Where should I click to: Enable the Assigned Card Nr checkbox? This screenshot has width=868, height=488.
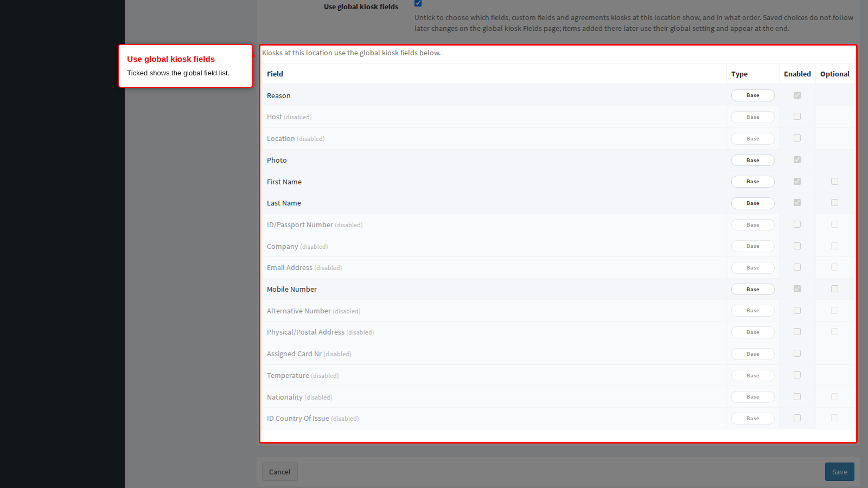point(797,353)
